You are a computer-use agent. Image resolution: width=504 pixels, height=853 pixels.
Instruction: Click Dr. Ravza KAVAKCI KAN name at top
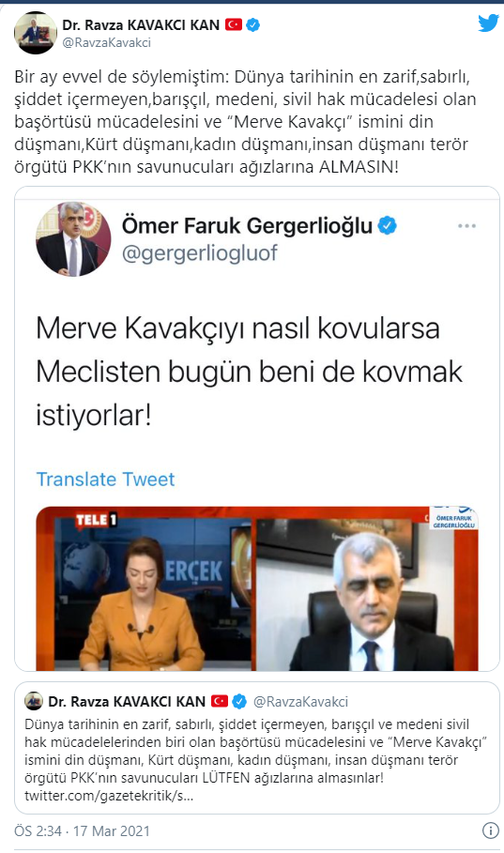click(x=141, y=25)
